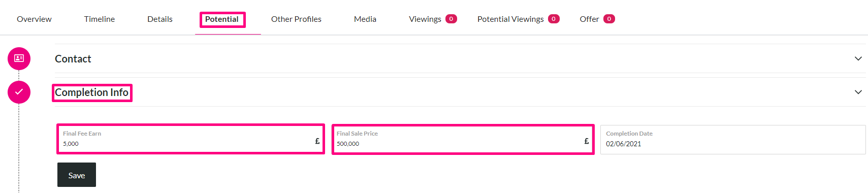Open the Timeline tab
This screenshot has width=868, height=193.
100,19
